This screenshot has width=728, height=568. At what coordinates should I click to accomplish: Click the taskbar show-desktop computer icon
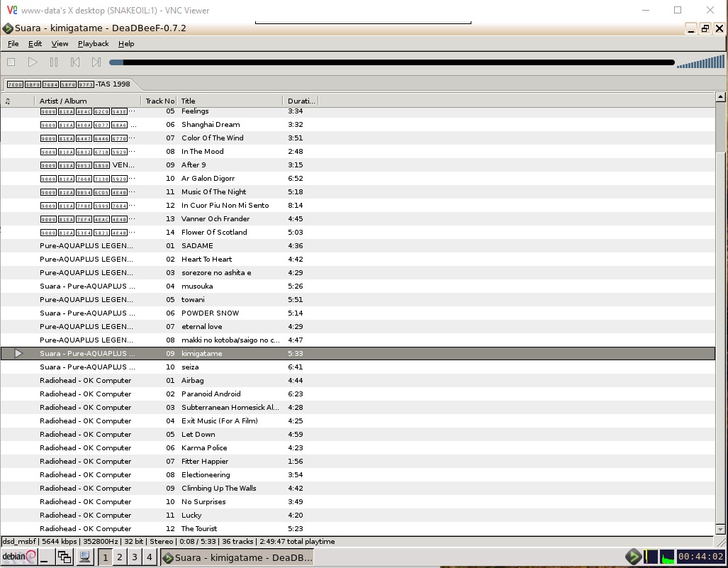pyautogui.click(x=84, y=557)
